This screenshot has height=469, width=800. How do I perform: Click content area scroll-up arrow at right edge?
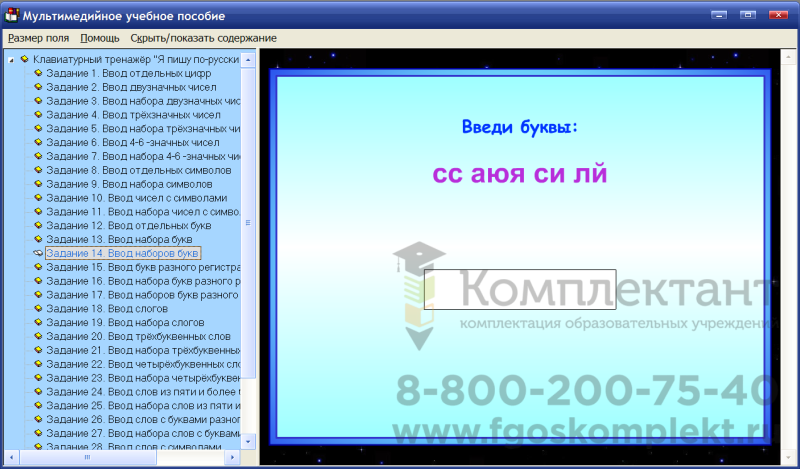pyautogui.click(x=788, y=57)
